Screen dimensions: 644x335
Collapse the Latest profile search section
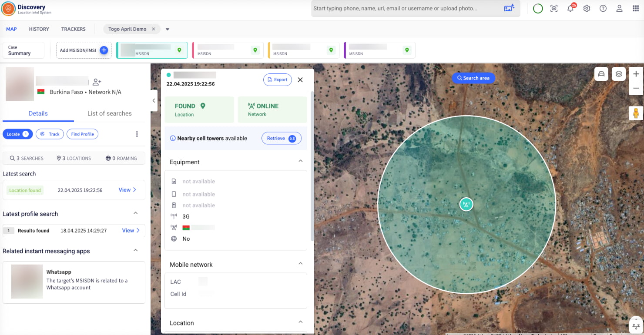[x=135, y=213]
